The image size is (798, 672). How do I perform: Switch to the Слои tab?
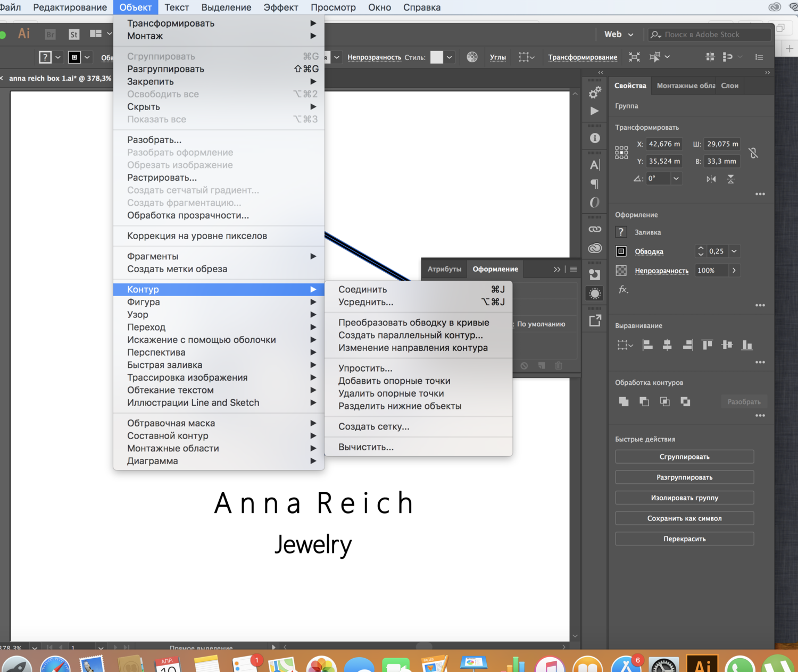click(x=729, y=86)
